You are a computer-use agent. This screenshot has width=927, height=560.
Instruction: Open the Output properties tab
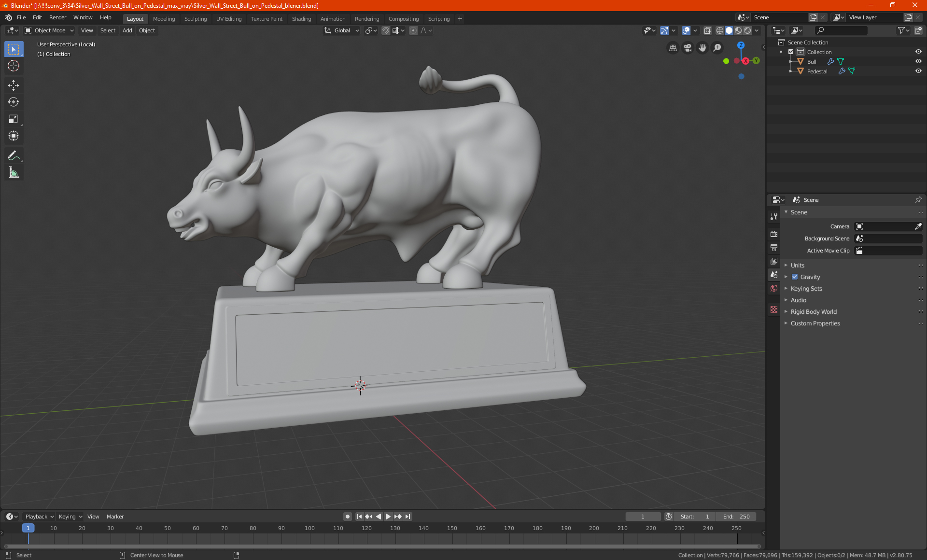[774, 248]
